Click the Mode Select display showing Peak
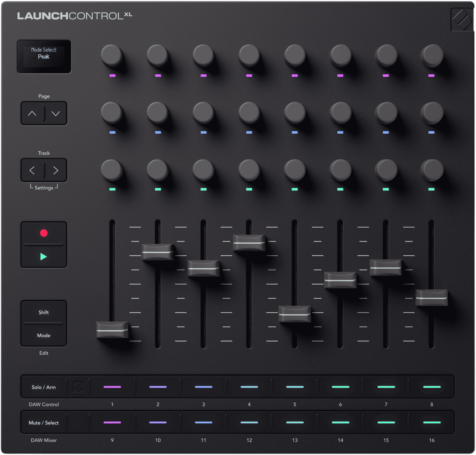The width and height of the screenshot is (476, 455). pyautogui.click(x=44, y=57)
